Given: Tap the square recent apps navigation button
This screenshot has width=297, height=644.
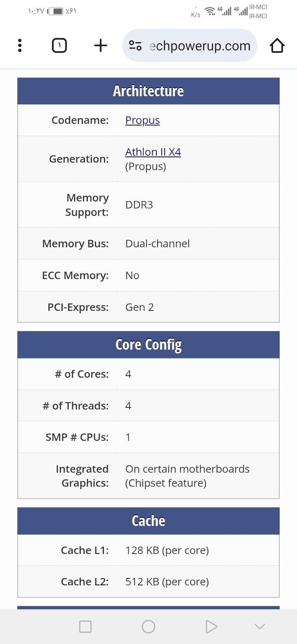Looking at the screenshot, I should coord(85,627).
